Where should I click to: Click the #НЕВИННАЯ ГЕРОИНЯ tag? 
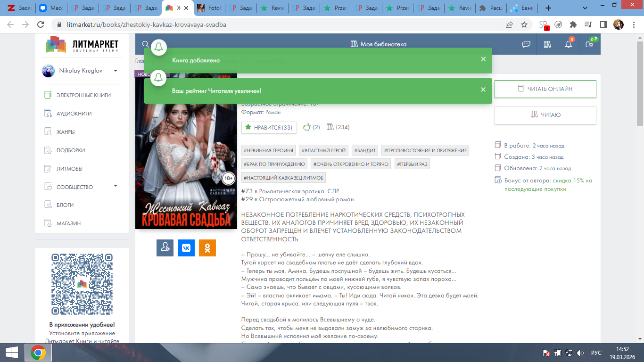point(269,150)
